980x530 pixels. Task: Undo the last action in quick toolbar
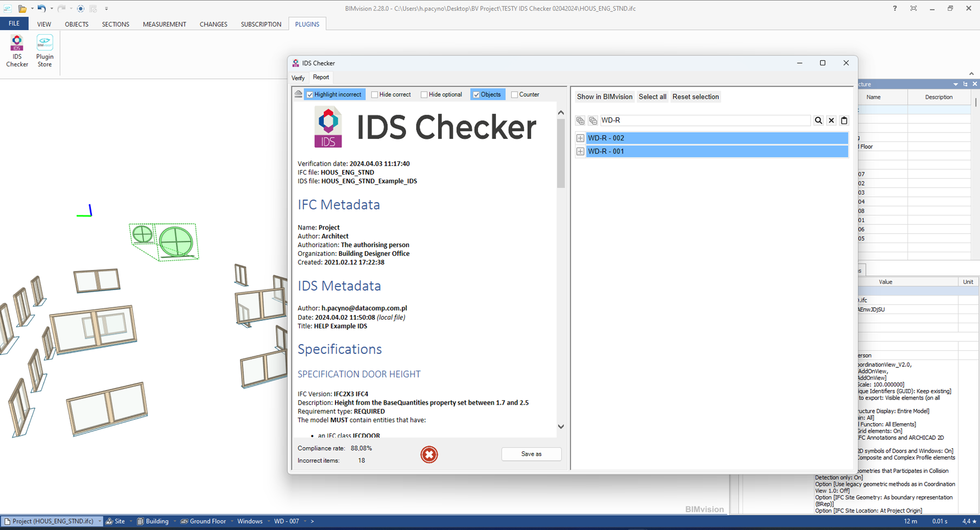point(41,8)
